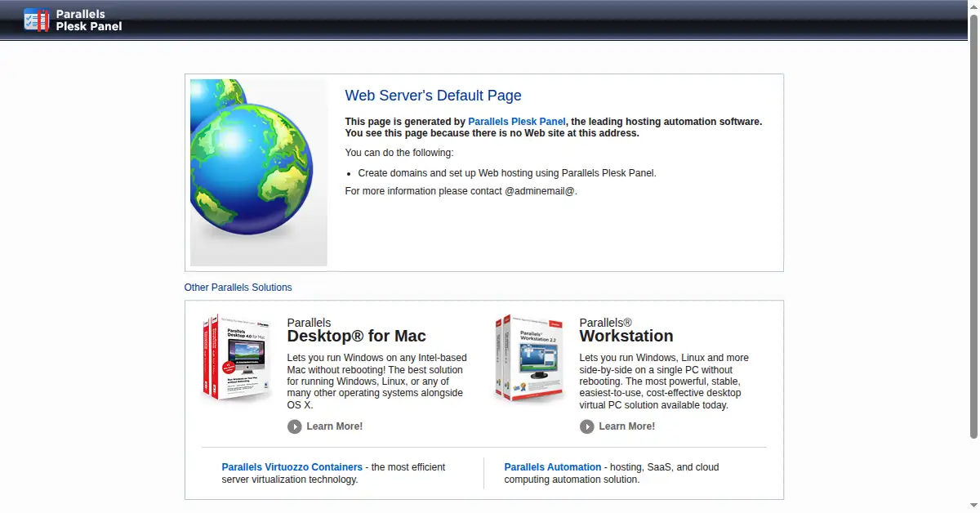
Task: Follow Learn More! under Desktop for Mac
Action: [335, 426]
